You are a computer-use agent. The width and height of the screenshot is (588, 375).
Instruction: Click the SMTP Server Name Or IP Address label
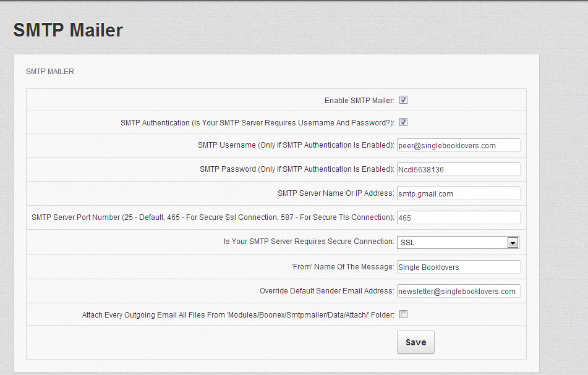click(x=336, y=193)
